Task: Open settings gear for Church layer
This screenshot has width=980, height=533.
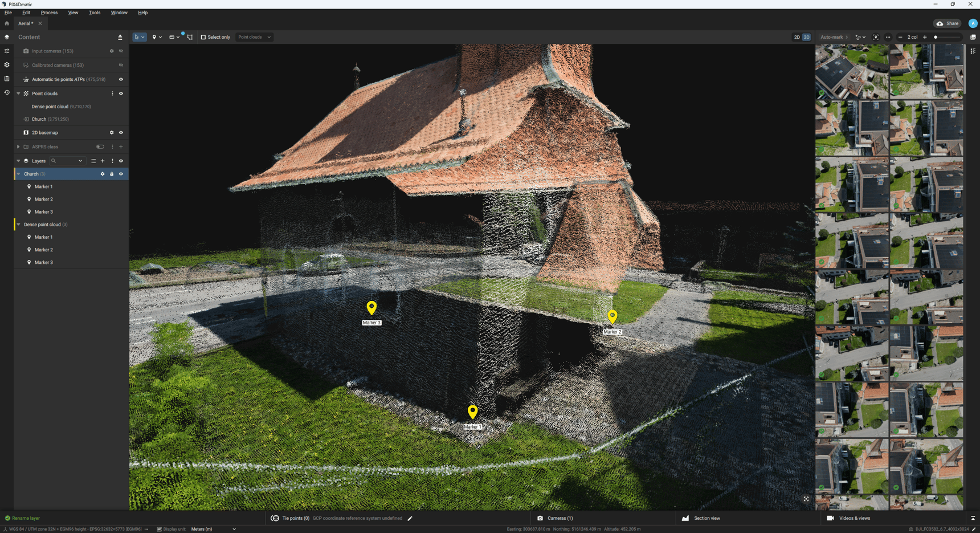Action: pos(103,174)
